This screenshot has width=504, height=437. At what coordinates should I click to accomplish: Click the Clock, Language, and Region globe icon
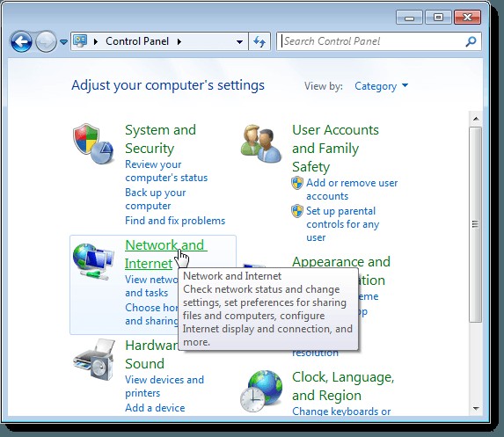point(261,391)
